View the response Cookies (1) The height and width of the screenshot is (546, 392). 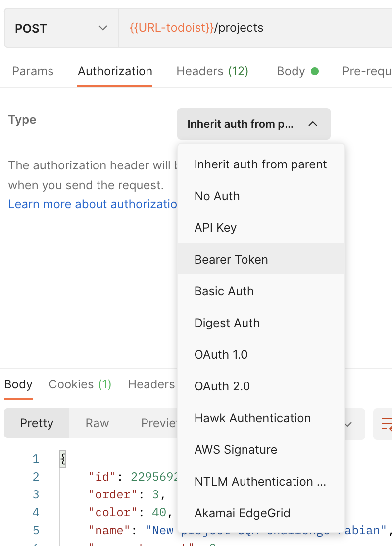[x=80, y=384]
